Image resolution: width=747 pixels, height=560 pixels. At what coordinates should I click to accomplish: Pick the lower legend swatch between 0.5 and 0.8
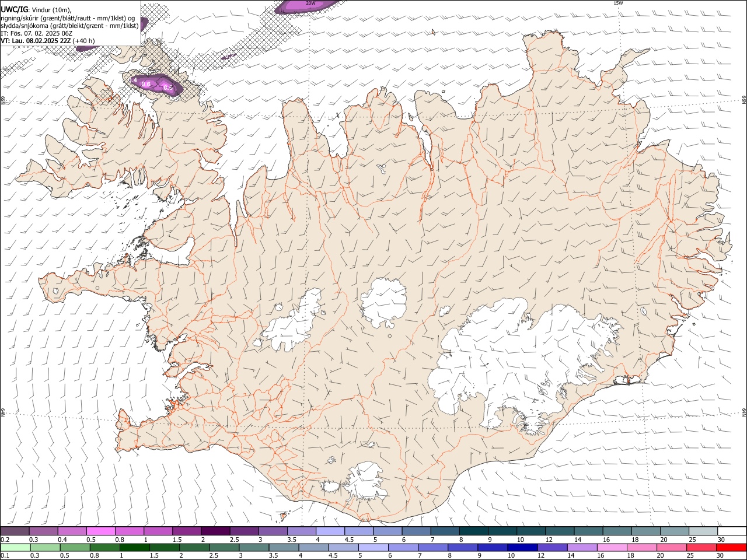click(x=75, y=547)
